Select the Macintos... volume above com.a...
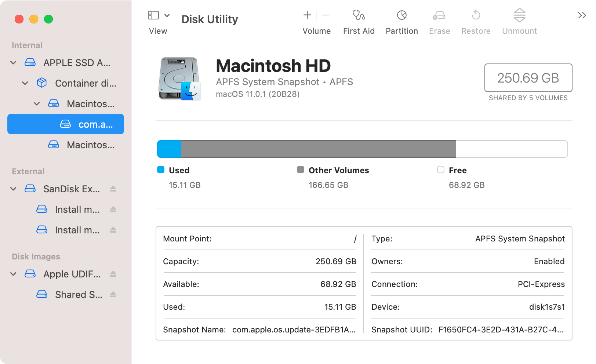The width and height of the screenshot is (596, 364). (x=66, y=104)
